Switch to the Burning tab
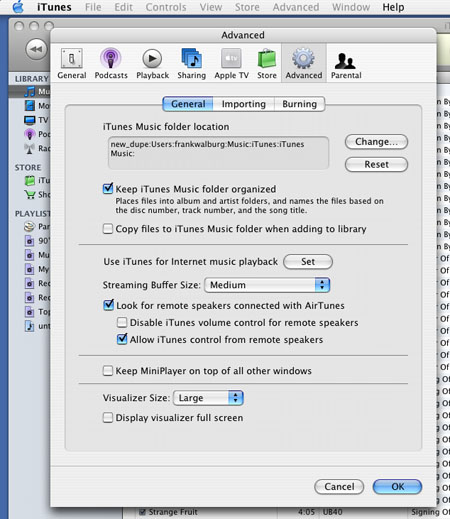This screenshot has height=519, width=450. pyautogui.click(x=299, y=104)
